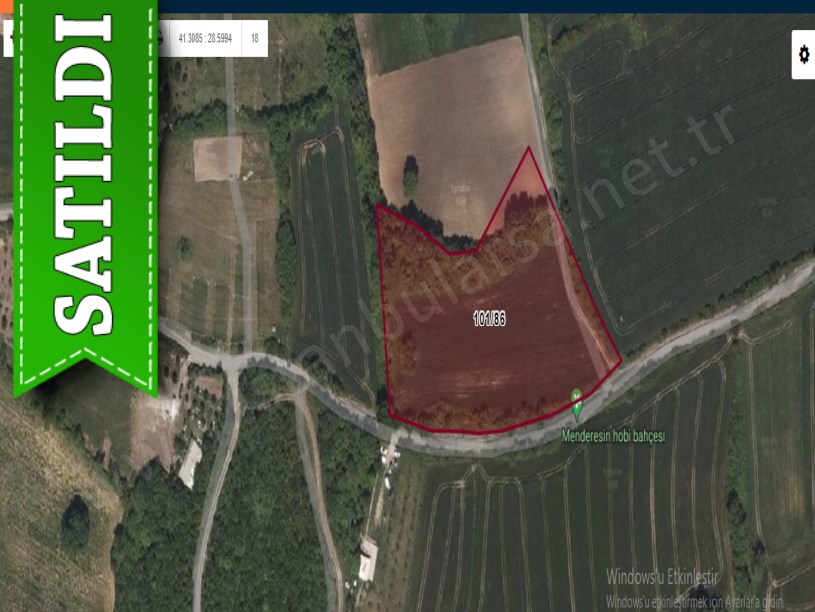Viewport: 815px width, 612px height.
Task: Select the coordinates field 41.3085 : 28.5994
Action: [x=205, y=38]
